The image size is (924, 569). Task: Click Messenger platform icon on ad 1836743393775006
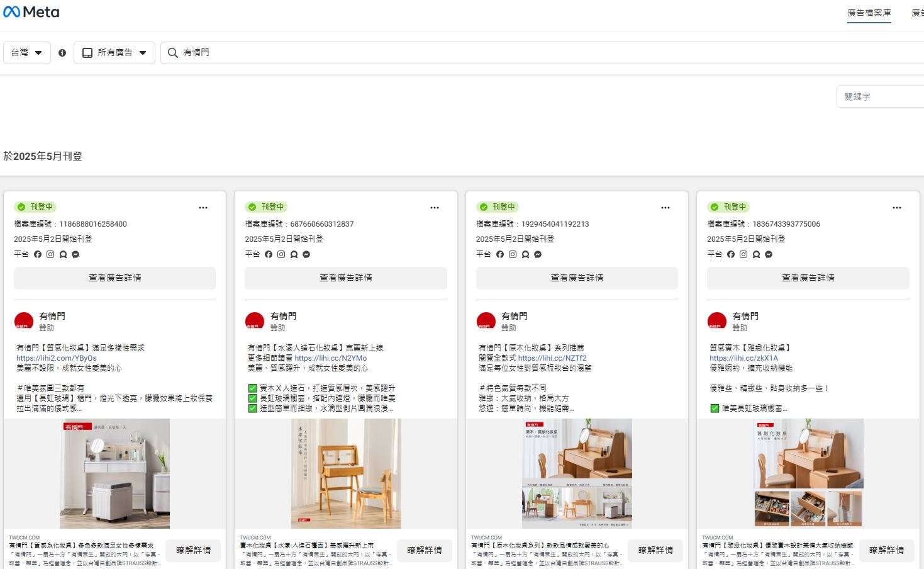pyautogui.click(x=769, y=254)
